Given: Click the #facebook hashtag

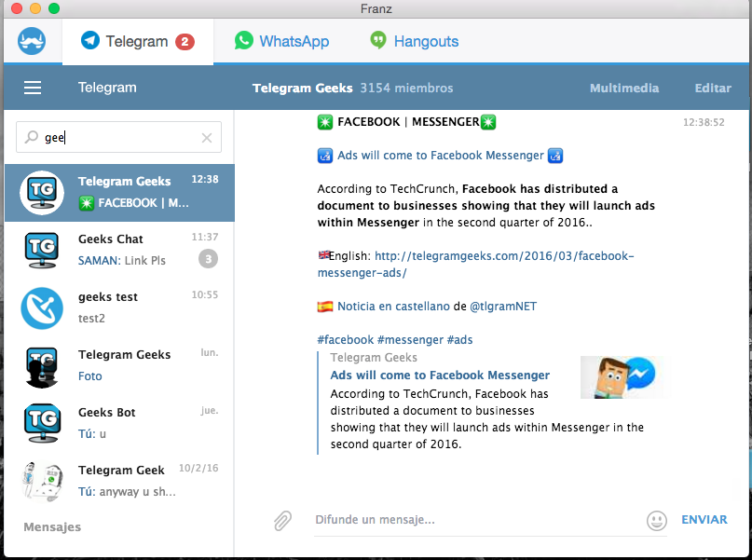Looking at the screenshot, I should point(346,340).
